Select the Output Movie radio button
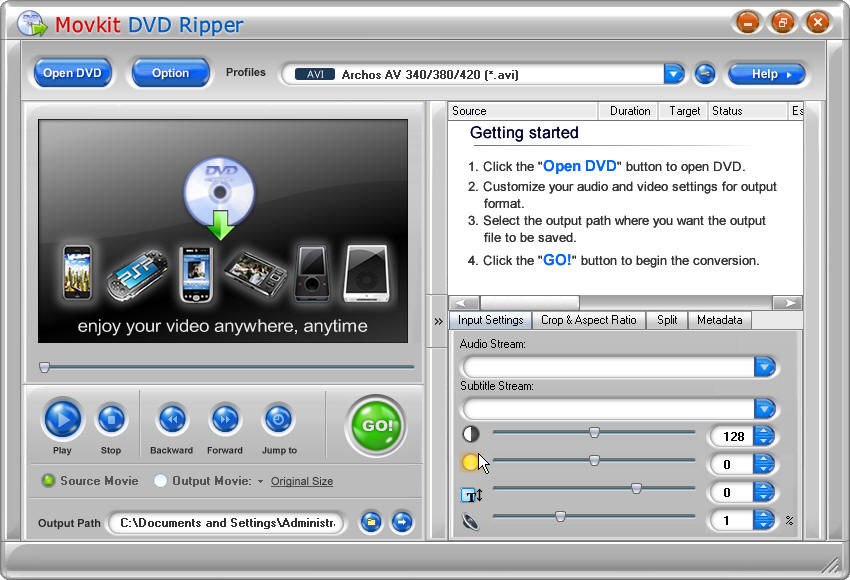This screenshot has width=850, height=580. 160,480
